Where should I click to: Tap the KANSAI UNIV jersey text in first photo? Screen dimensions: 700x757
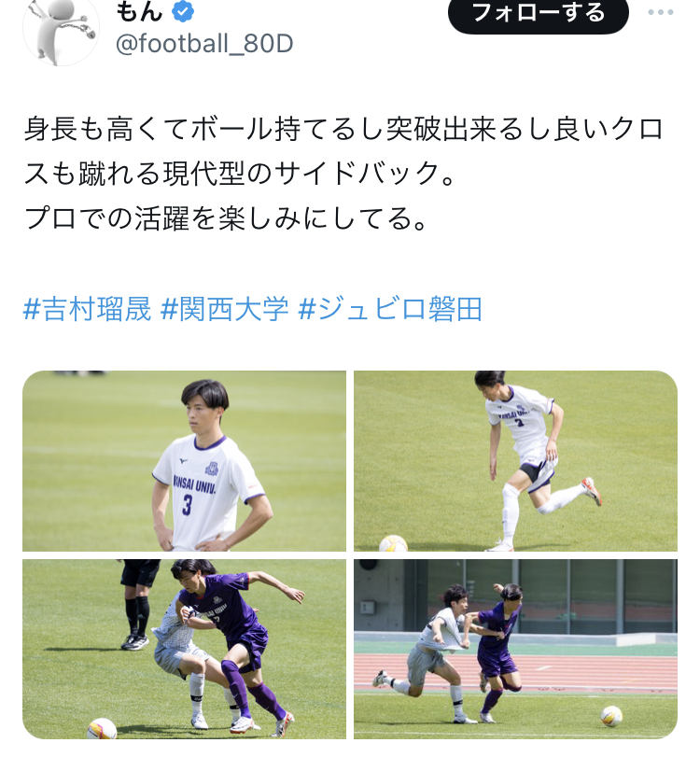194,484
